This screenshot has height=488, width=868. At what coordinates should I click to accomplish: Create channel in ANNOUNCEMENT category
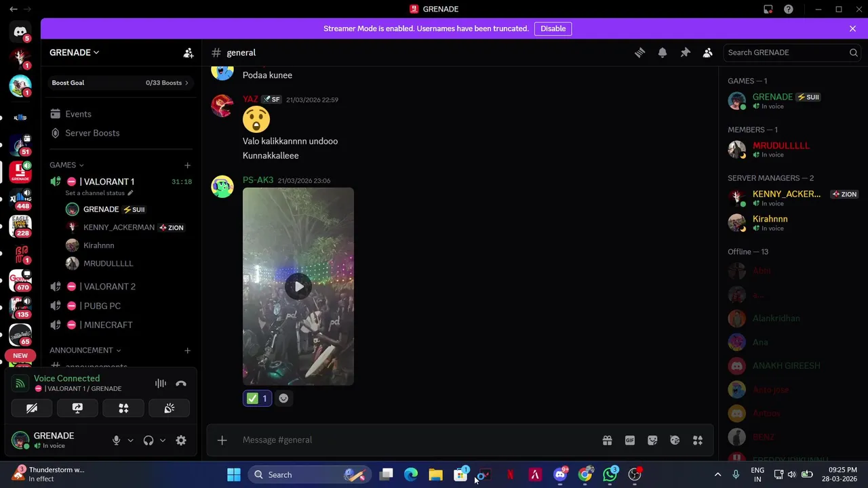pyautogui.click(x=188, y=350)
